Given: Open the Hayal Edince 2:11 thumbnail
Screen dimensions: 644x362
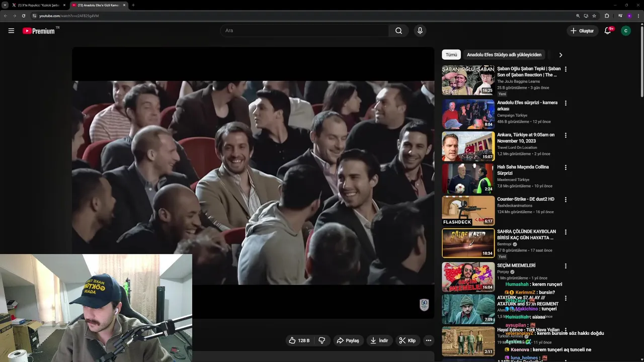Looking at the screenshot, I should [x=468, y=341].
